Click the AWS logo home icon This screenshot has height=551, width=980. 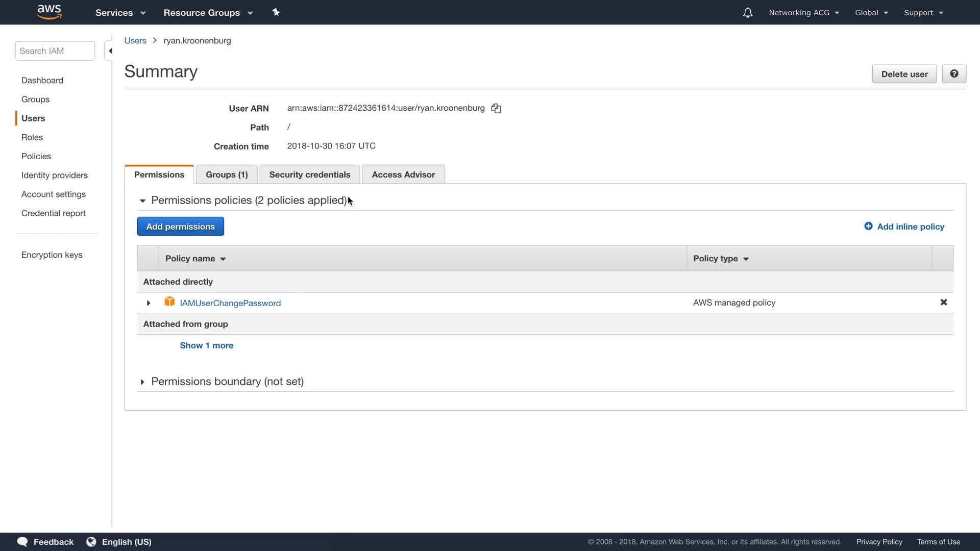50,12
